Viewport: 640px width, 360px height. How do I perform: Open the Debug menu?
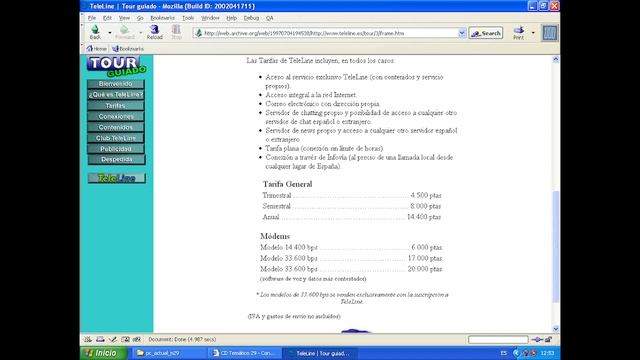click(x=251, y=18)
